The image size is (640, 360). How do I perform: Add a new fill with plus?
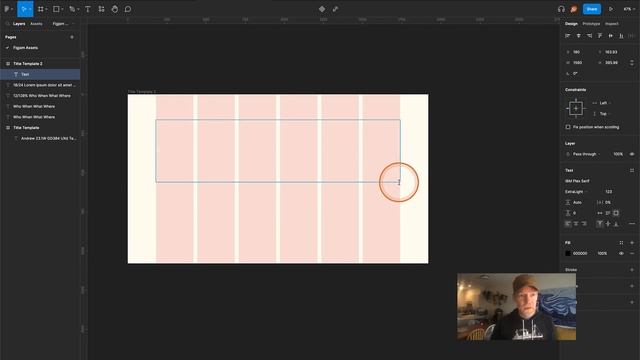pos(632,242)
